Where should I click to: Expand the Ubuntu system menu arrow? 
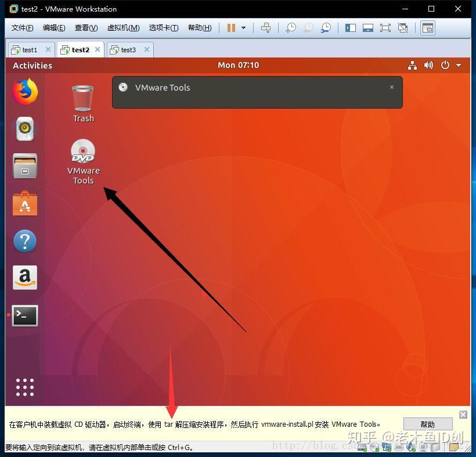coord(459,65)
